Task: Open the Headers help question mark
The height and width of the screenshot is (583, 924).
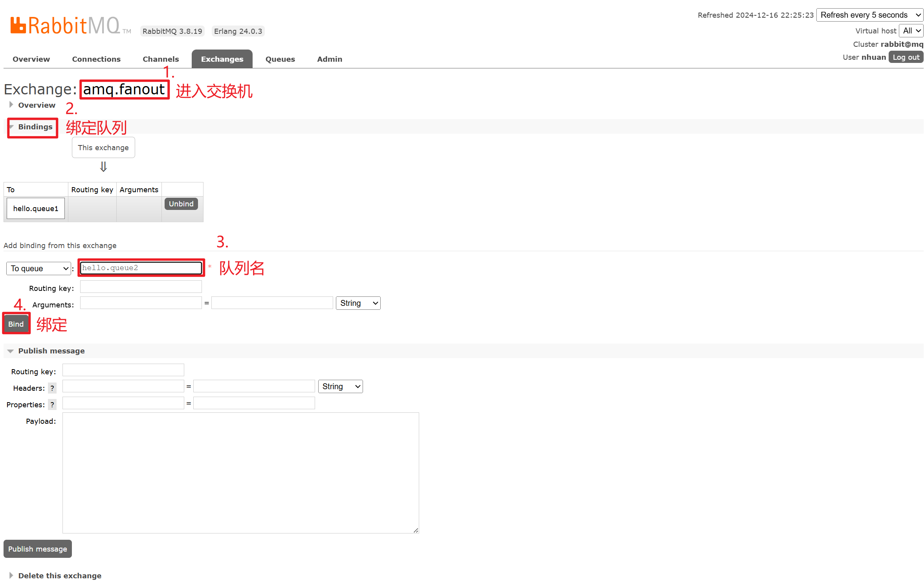Action: (52, 388)
